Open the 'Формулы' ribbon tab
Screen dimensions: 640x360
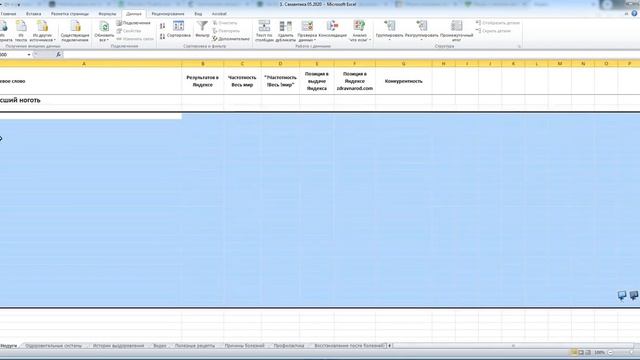(107, 14)
